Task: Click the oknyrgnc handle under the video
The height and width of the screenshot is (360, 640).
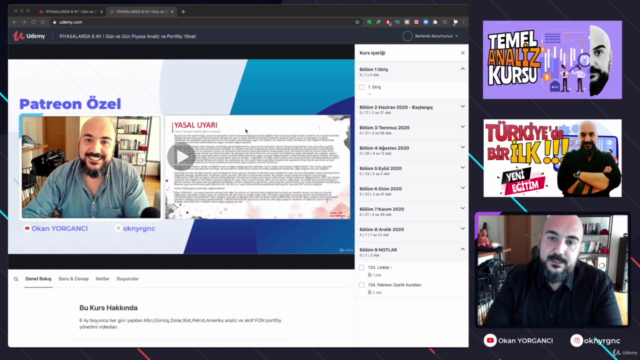Action: point(139,229)
